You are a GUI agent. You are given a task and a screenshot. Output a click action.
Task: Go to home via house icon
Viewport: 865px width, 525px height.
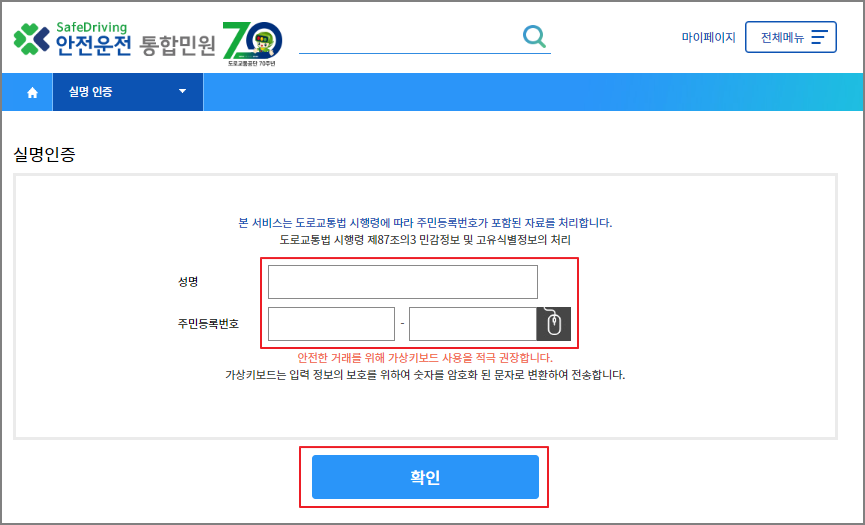tap(33, 92)
